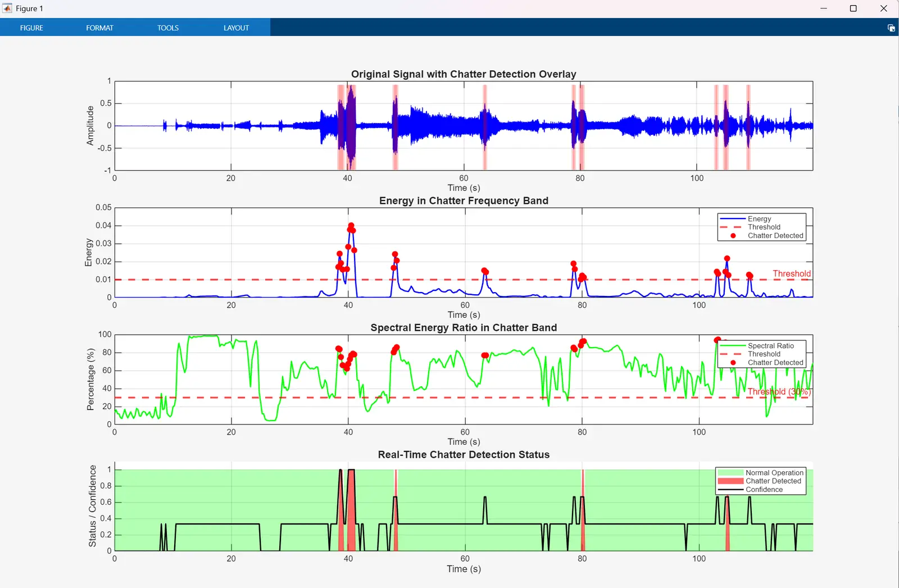The height and width of the screenshot is (588, 899).
Task: Click the green Normal Operation legend swatch
Action: click(731, 473)
